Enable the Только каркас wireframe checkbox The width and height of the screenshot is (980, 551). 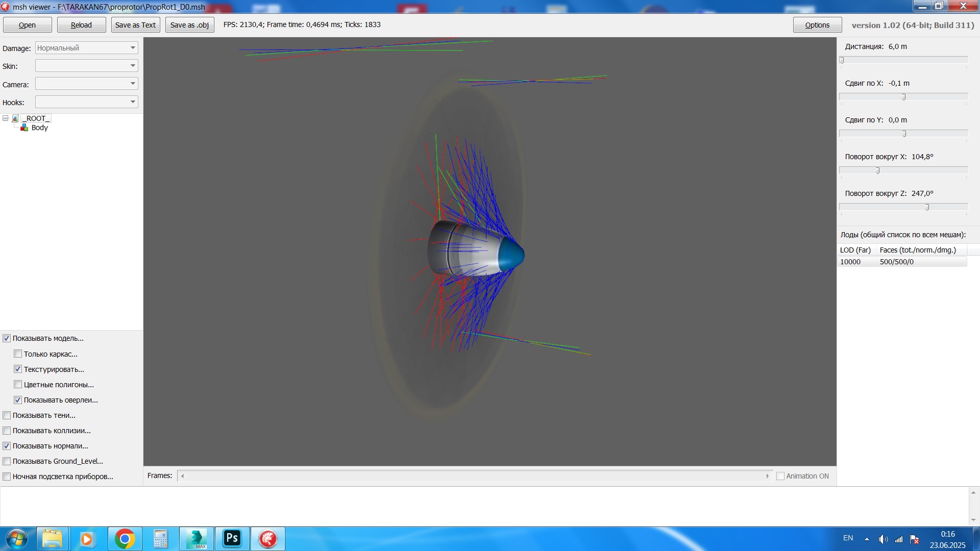click(x=18, y=354)
